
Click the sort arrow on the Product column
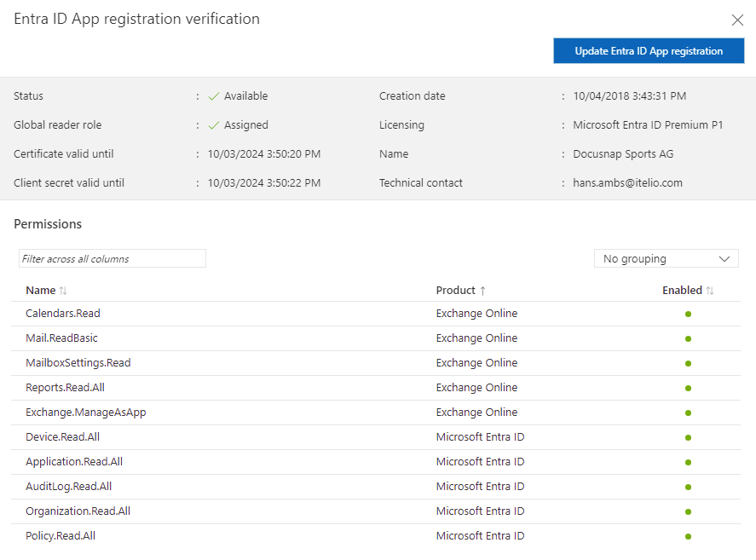pos(482,290)
